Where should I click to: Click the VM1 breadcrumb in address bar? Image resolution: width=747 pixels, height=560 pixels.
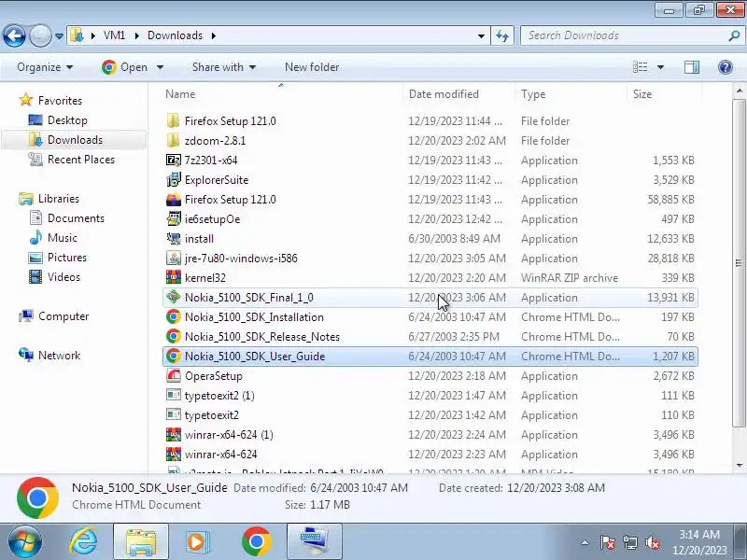click(114, 35)
